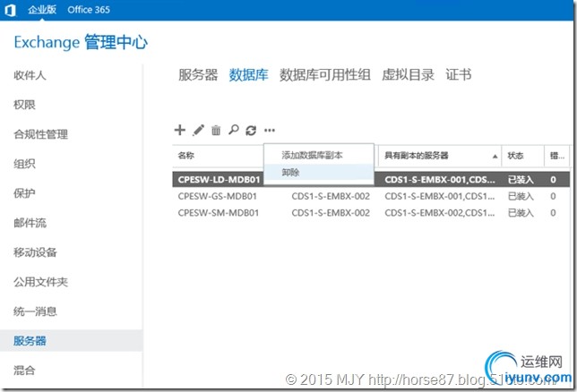Viewport: 577px width, 392px height.
Task: Click 已装入 status in CPESW-SM-MDB01 row
Action: [521, 213]
